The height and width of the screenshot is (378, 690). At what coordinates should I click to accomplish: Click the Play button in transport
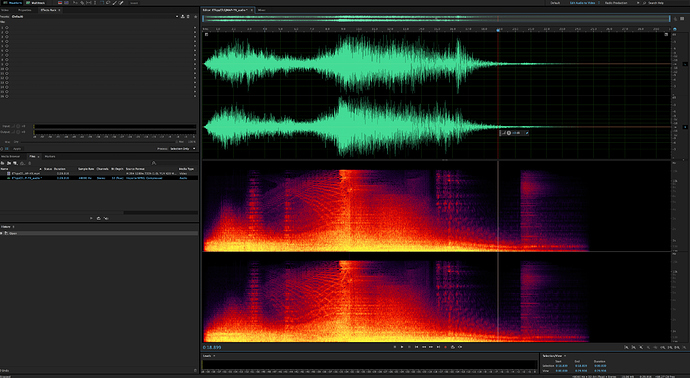(402, 347)
